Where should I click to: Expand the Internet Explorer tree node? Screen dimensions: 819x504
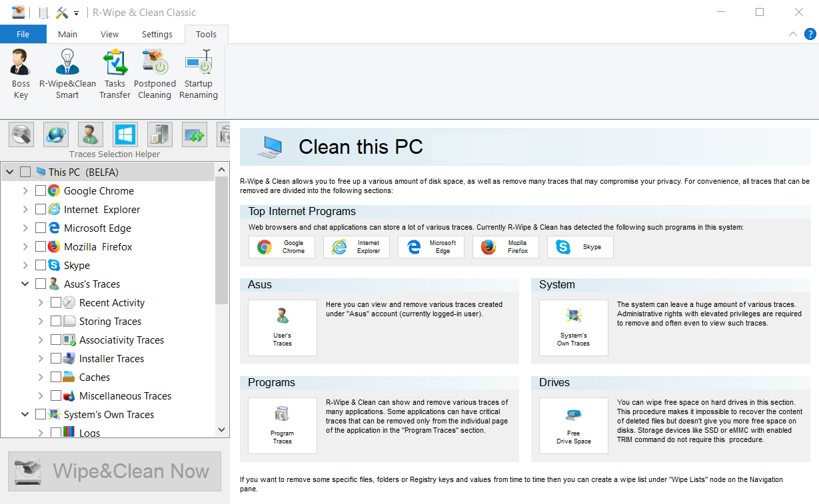pos(25,209)
